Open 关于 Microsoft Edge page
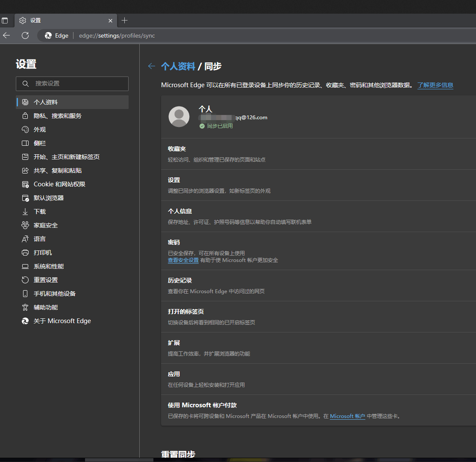 pos(72,321)
